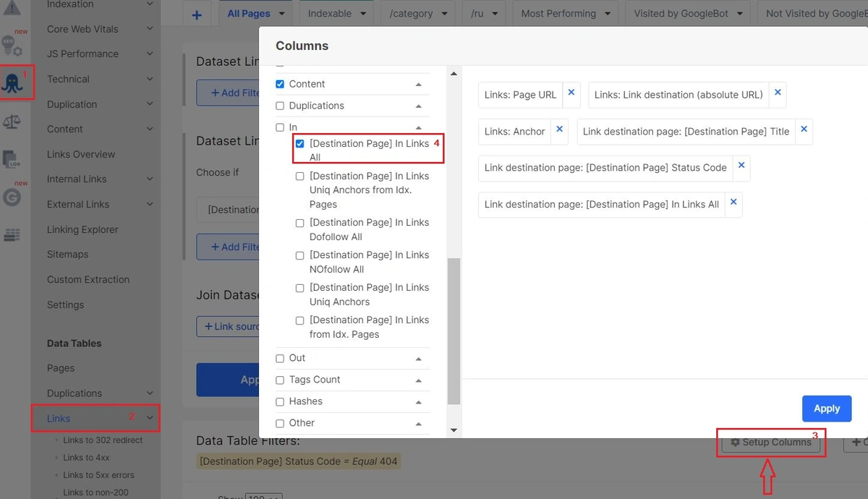868x499 pixels.
Task: Enable the Duplications columns checkbox
Action: tap(280, 106)
